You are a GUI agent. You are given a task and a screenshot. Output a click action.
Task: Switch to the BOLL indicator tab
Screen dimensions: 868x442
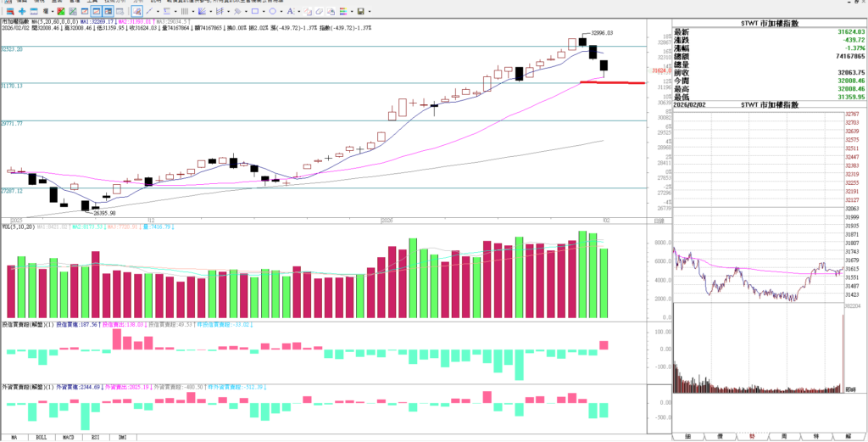(x=41, y=437)
